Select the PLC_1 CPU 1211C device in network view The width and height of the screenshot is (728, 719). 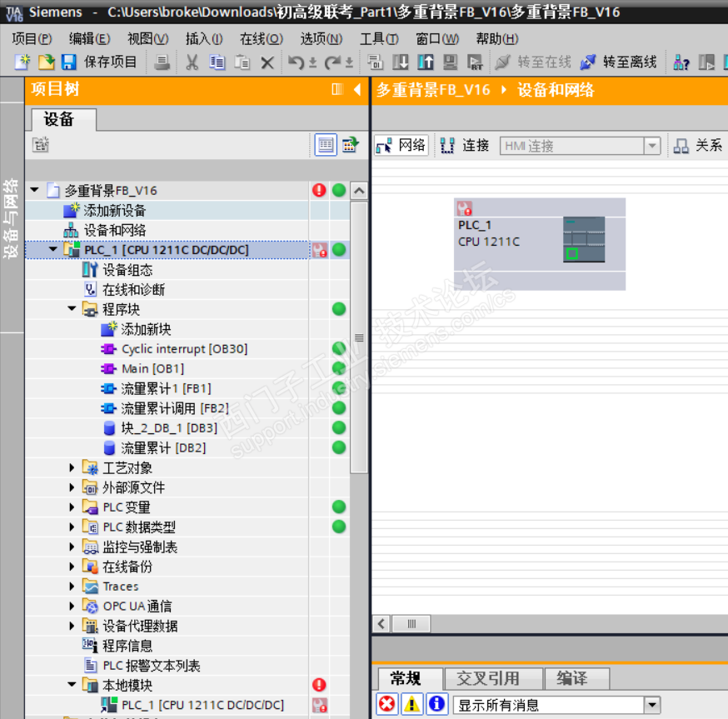click(x=540, y=244)
